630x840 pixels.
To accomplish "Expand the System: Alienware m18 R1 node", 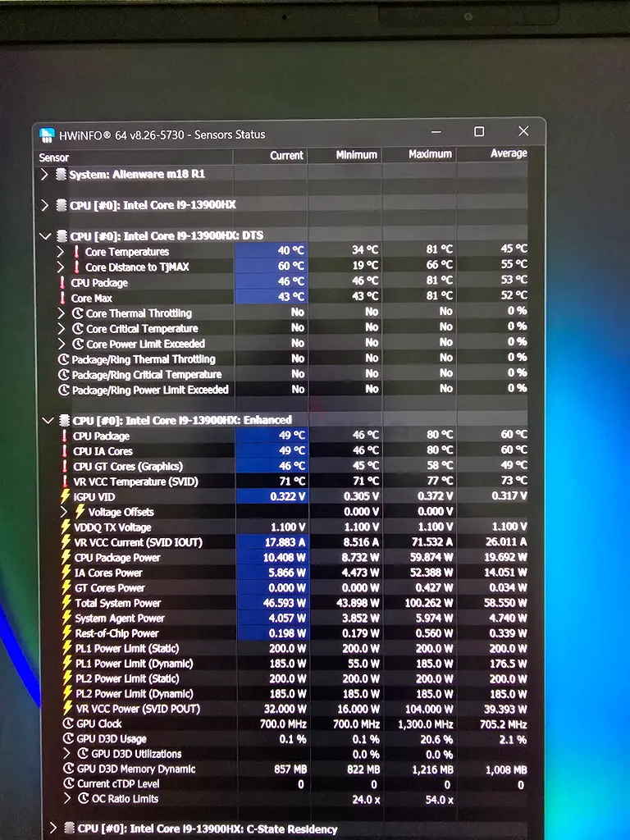I will (x=44, y=174).
